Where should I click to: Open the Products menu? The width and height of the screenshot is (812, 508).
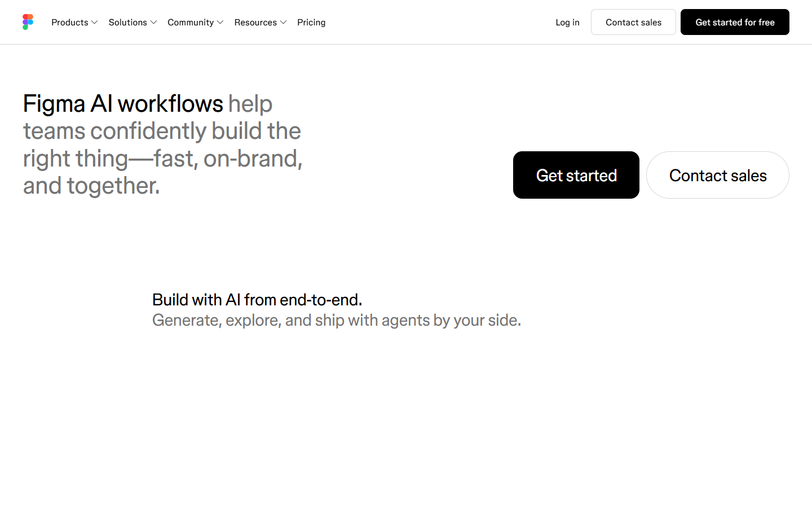(74, 23)
